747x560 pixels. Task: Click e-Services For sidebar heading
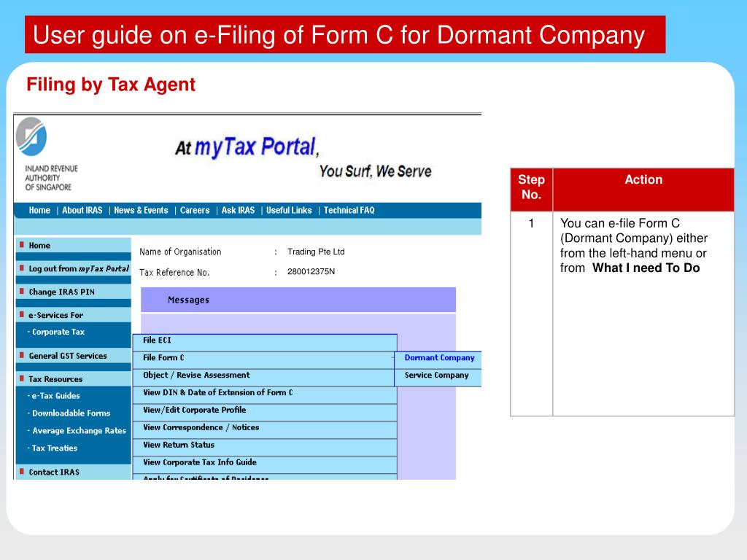point(74,315)
